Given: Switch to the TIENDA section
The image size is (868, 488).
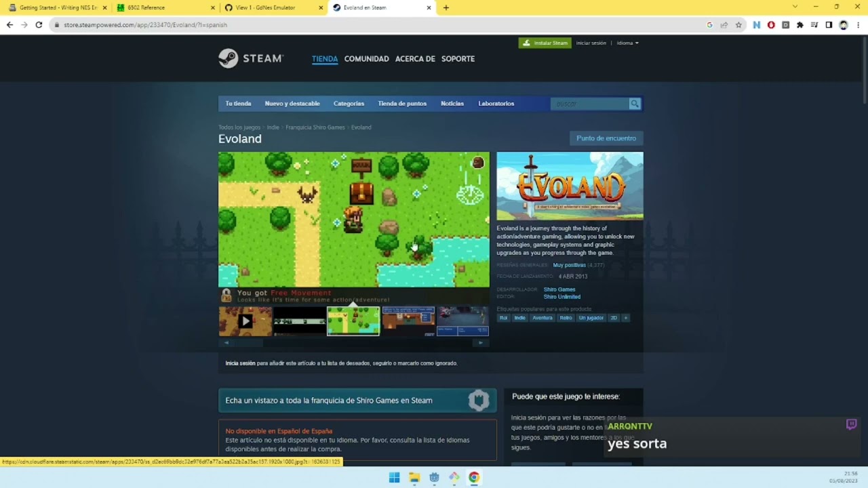Looking at the screenshot, I should (325, 59).
